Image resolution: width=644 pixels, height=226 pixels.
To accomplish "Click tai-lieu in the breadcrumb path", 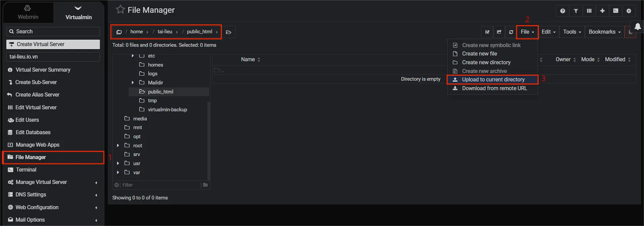I will click(x=165, y=32).
